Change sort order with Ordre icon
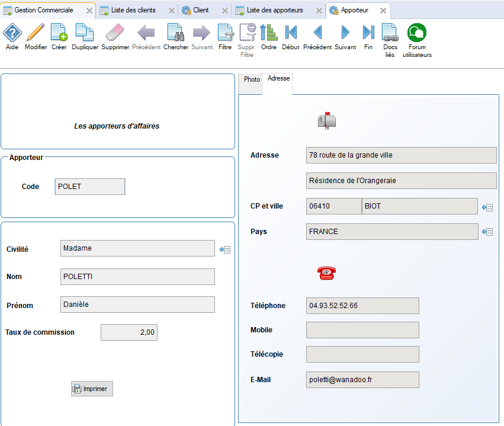504x426 pixels. [x=269, y=33]
